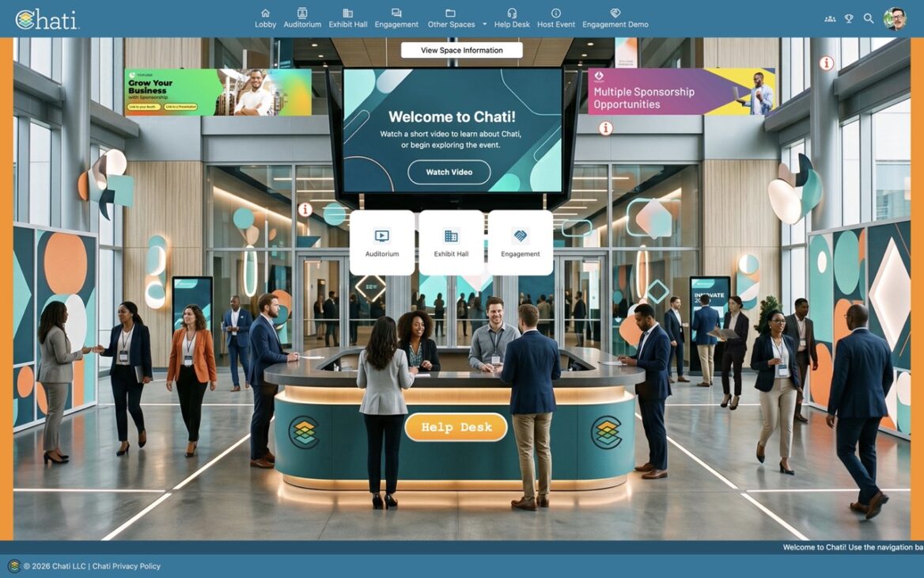The image size is (924, 578).
Task: Open the trophy leaderboard icon
Action: pos(849,19)
